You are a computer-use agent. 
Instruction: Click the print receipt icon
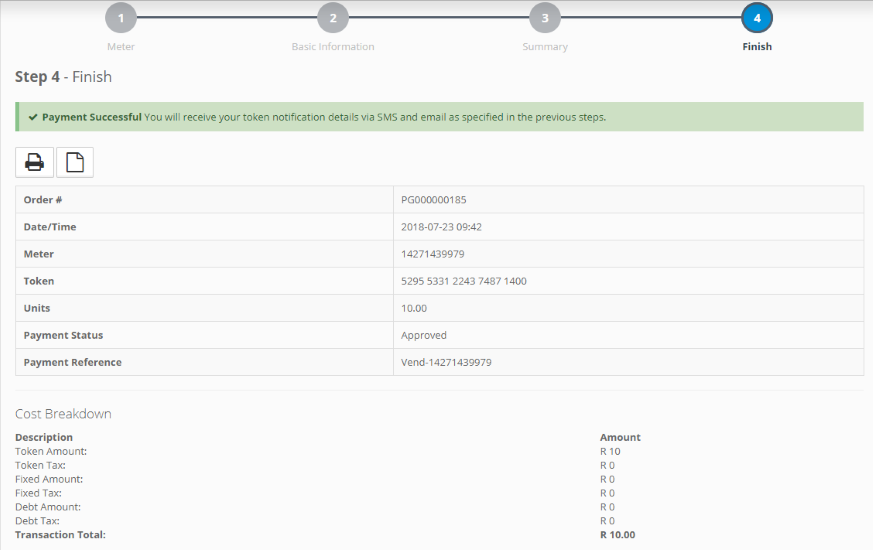pyautogui.click(x=34, y=162)
